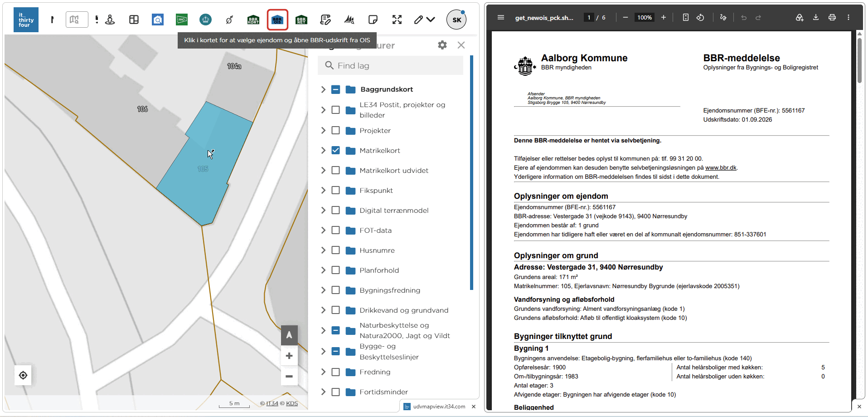868x417 pixels.
Task: Click the green MAO toolbar icon
Action: [182, 20]
